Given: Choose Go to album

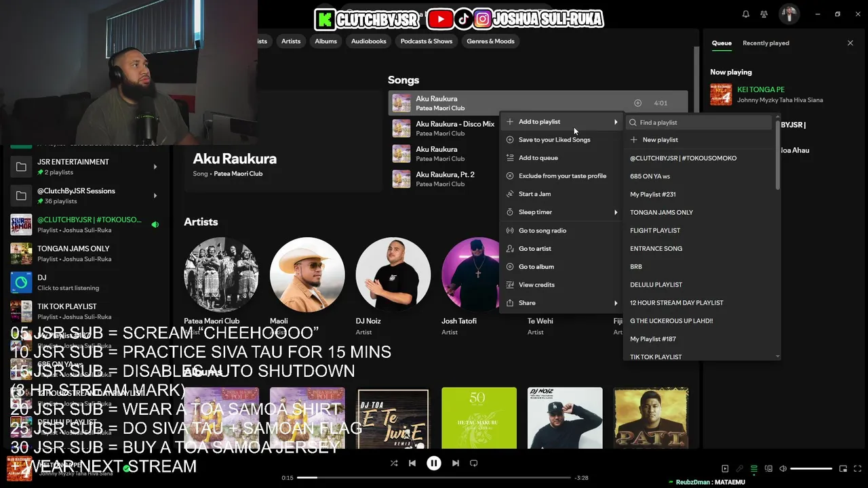Looking at the screenshot, I should coord(561,266).
